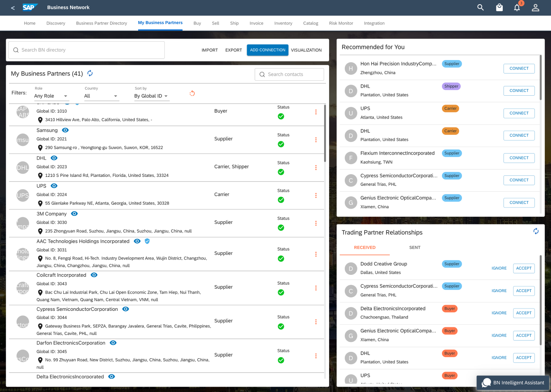Accept Dodd Creative Group request
The width and height of the screenshot is (551, 392).
(x=524, y=268)
